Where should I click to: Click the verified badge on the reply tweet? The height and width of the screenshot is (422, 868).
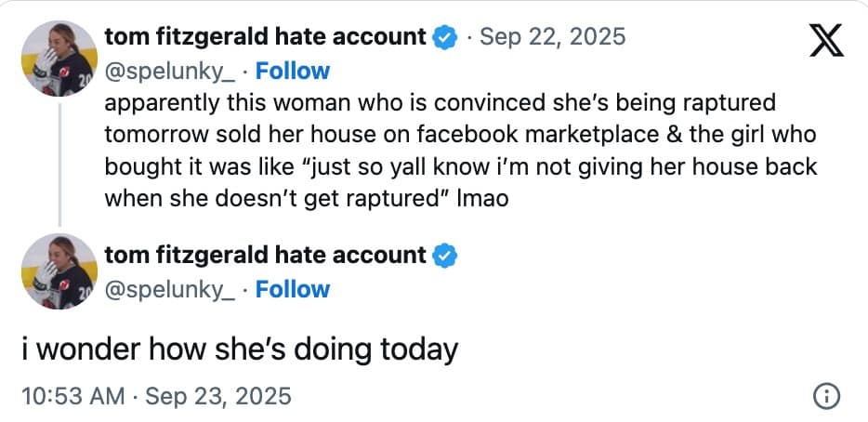tap(445, 256)
